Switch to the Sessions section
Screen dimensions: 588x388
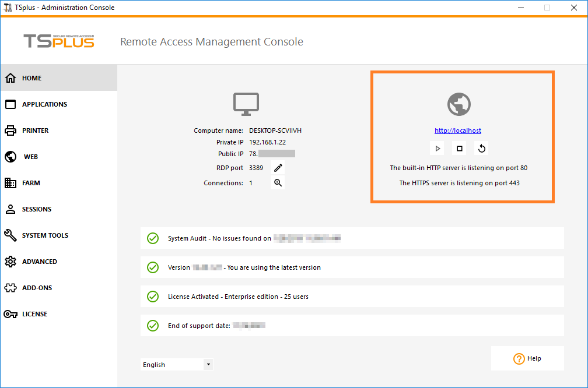(37, 209)
